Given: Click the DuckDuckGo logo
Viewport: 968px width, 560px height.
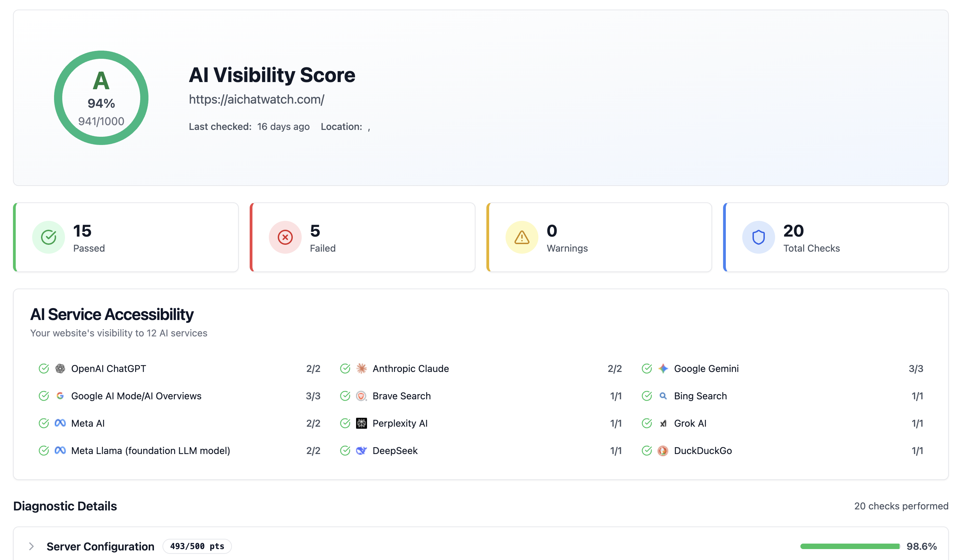Looking at the screenshot, I should pyautogui.click(x=663, y=451).
